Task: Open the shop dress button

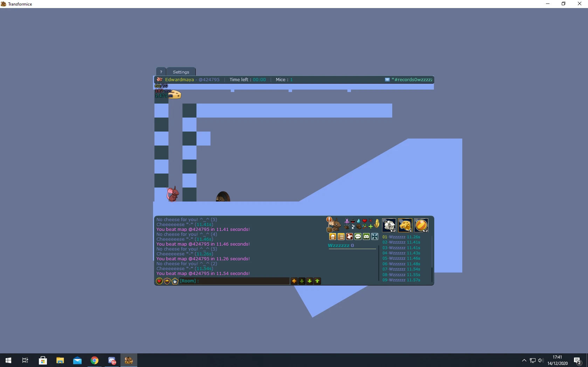Action: (x=350, y=237)
